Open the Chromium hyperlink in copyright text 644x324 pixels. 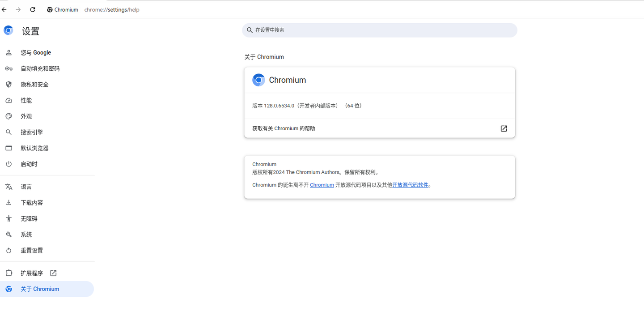[322, 184]
